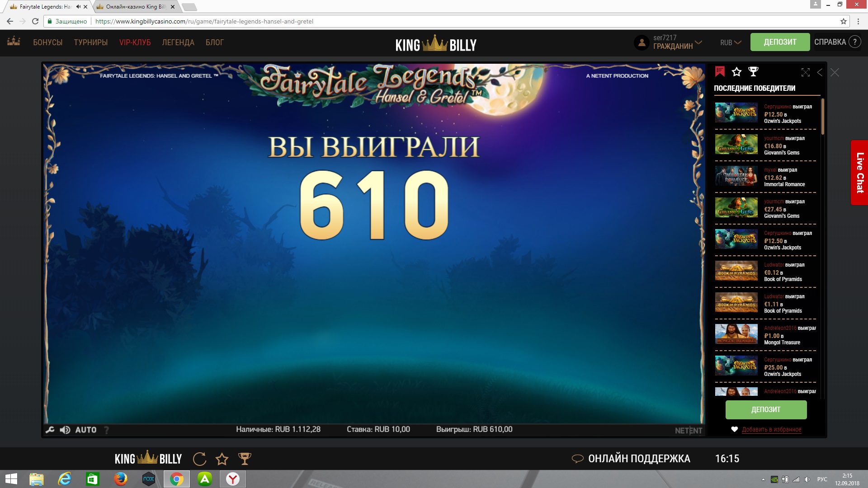Open the Live Chat side tab
Screen dimensions: 868x488
tap(859, 173)
